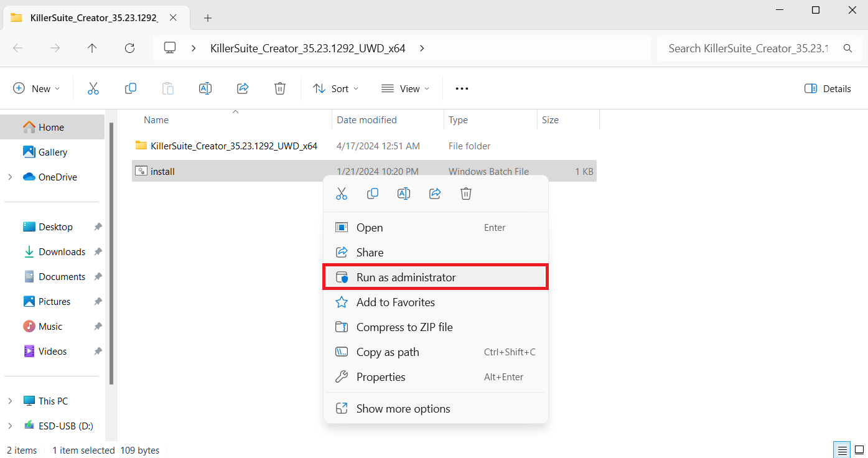Click the Rename icon in the top toolbar
Viewport: 868px width, 458px height.
point(205,88)
